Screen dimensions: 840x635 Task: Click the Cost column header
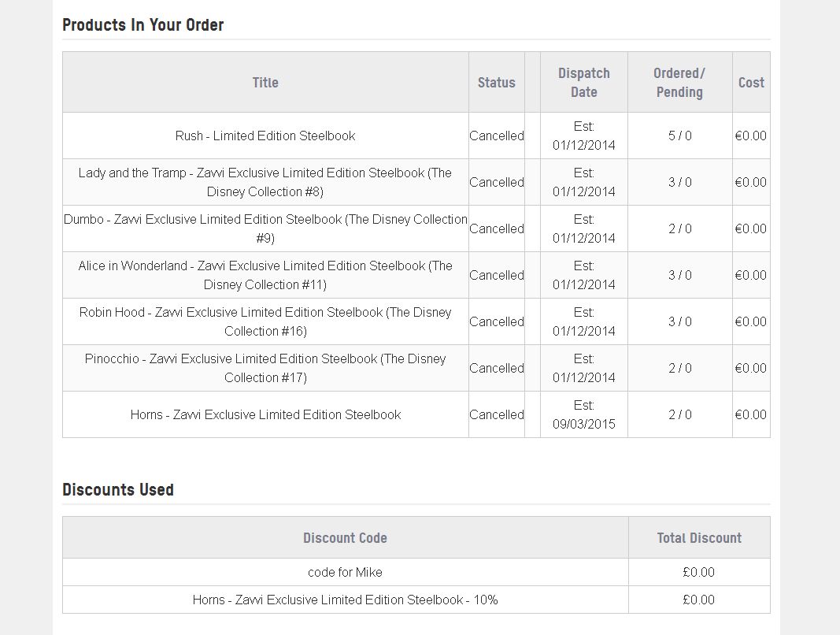(x=751, y=83)
